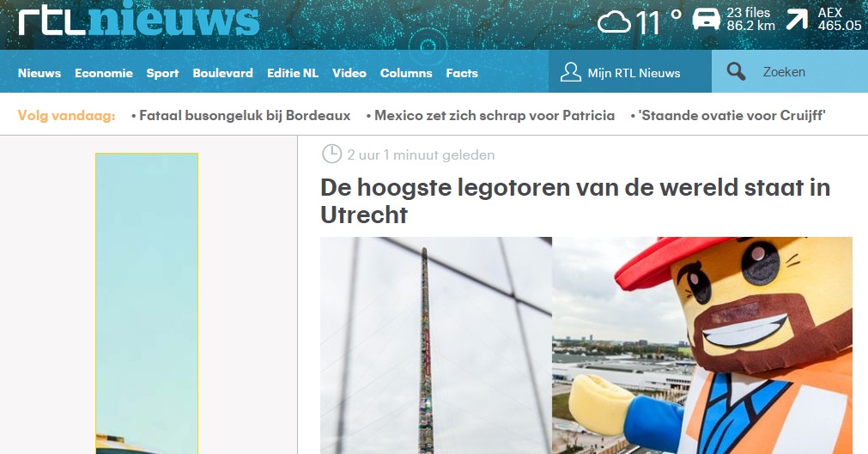
Task: Select Boulevard in navigation bar
Action: coord(222,73)
